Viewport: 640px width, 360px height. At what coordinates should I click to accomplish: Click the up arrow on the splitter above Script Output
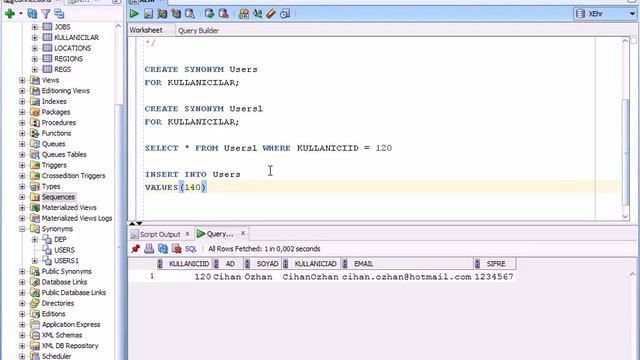tap(132, 223)
